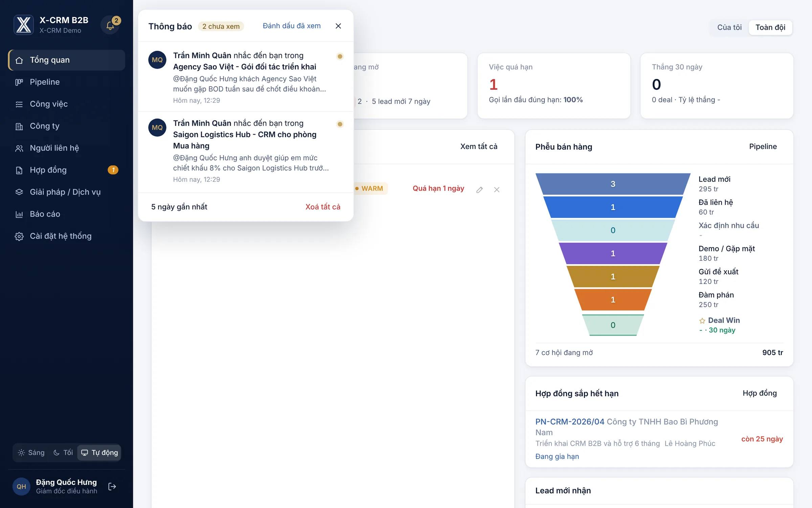
Task: Select the Toàn đội view tab
Action: click(770, 27)
